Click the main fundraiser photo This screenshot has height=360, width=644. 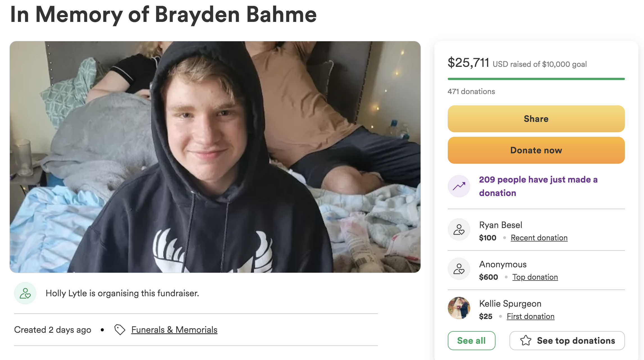point(215,157)
